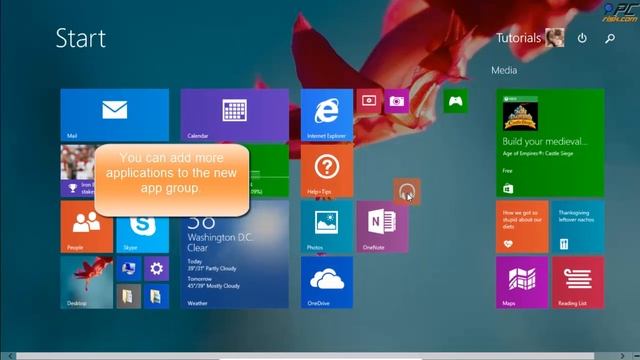The width and height of the screenshot is (640, 360).
Task: Open the Store tile showing Age of Empires
Action: pos(550,143)
